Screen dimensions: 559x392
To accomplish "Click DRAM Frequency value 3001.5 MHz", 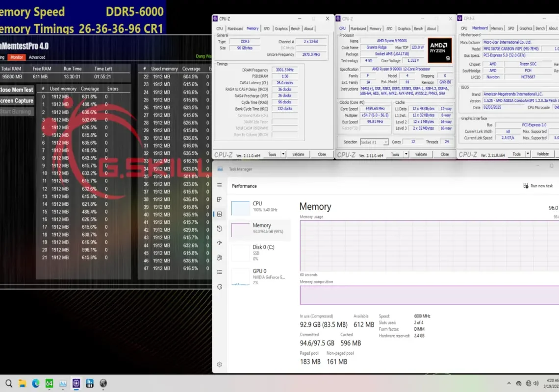I will (x=285, y=70).
